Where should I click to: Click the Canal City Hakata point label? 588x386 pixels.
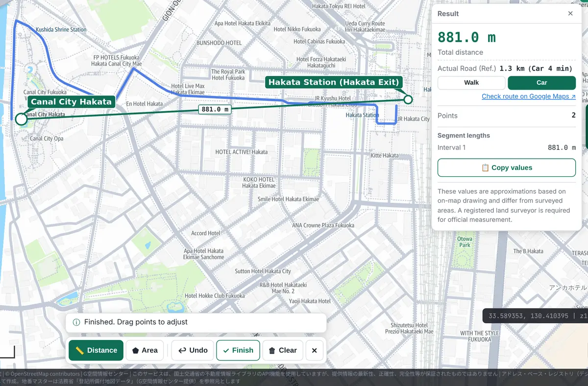(x=72, y=102)
